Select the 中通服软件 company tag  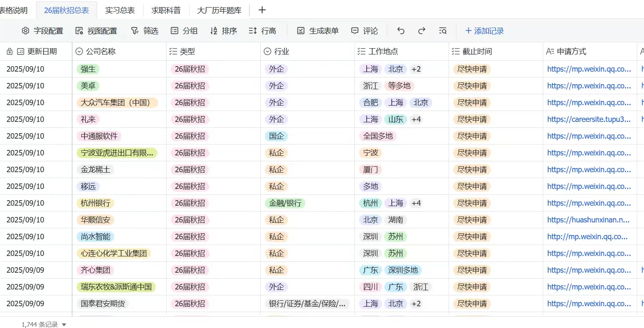coord(99,136)
